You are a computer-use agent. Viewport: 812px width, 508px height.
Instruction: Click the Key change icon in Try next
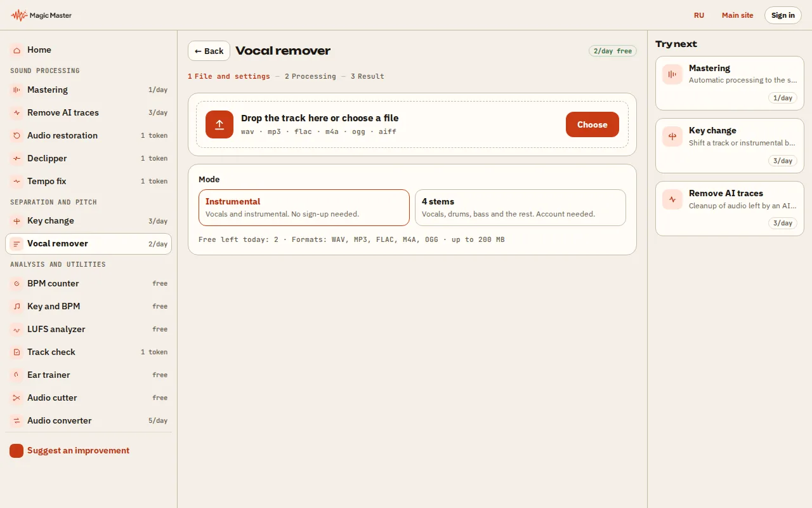click(672, 137)
